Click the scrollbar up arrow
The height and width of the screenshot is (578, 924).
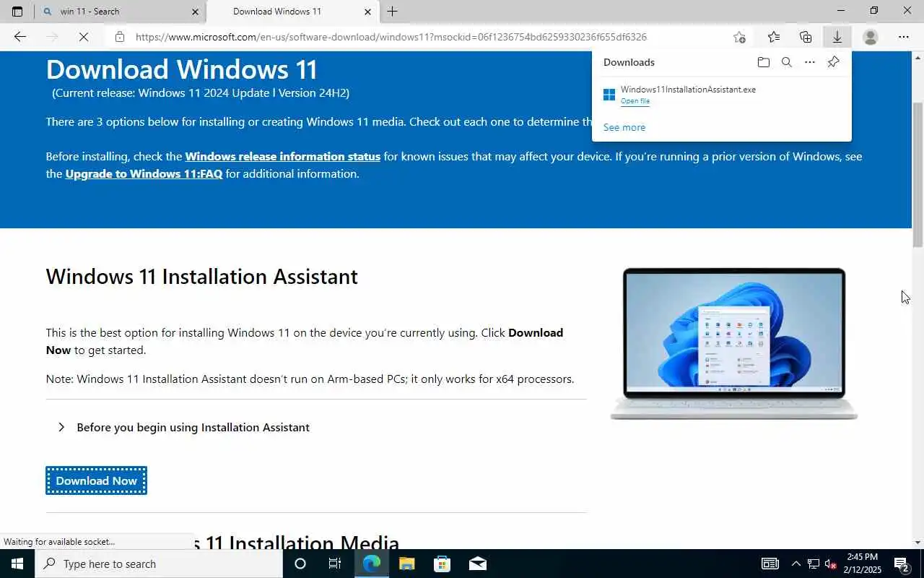[918, 56]
